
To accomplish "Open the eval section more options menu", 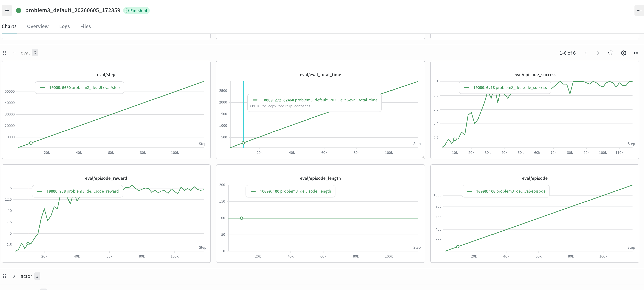I will point(636,53).
